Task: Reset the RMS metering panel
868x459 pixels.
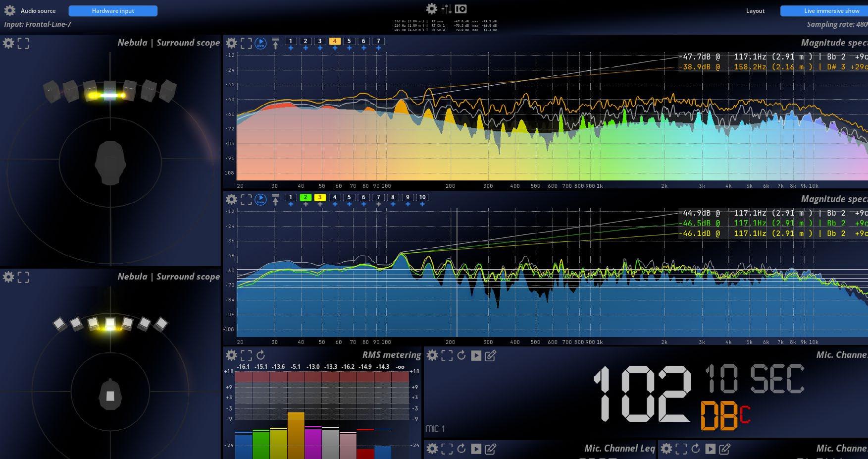Action: coord(260,355)
